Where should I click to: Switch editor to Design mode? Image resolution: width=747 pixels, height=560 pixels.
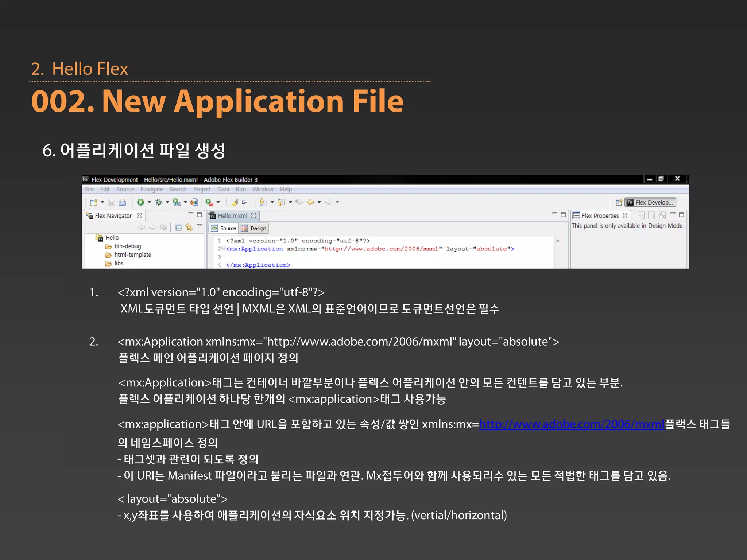[x=254, y=228]
